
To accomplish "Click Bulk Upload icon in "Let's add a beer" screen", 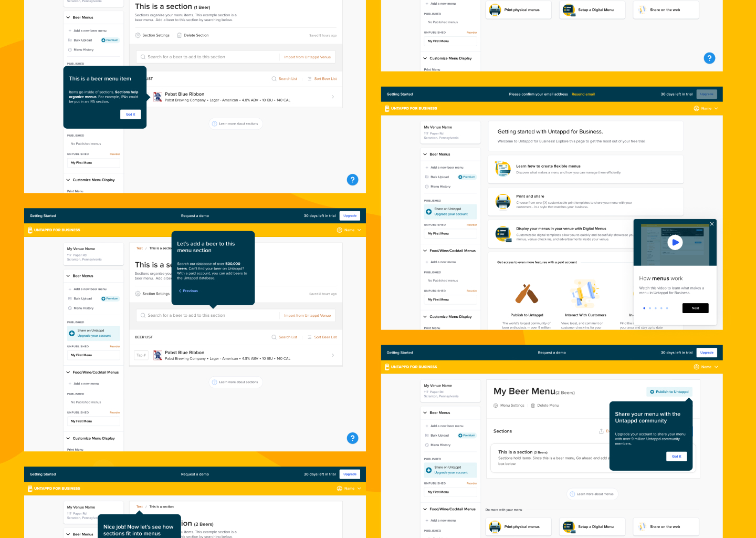I will pos(70,298).
